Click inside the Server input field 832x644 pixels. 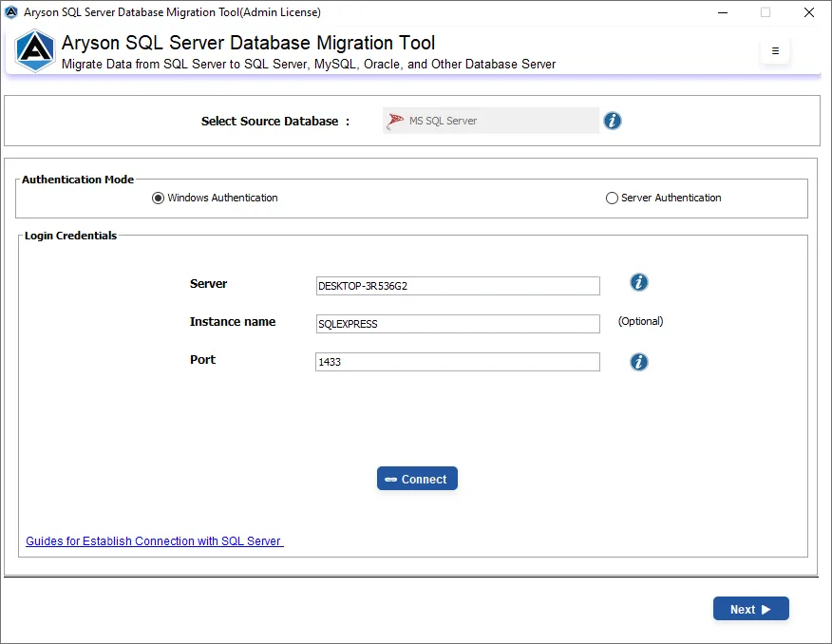pyautogui.click(x=457, y=286)
